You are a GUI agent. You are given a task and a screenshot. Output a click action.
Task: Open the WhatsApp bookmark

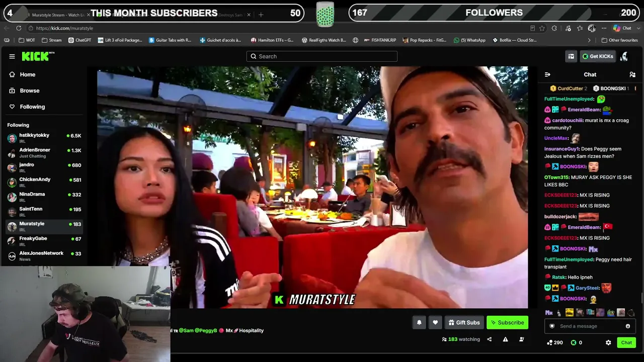pyautogui.click(x=469, y=40)
